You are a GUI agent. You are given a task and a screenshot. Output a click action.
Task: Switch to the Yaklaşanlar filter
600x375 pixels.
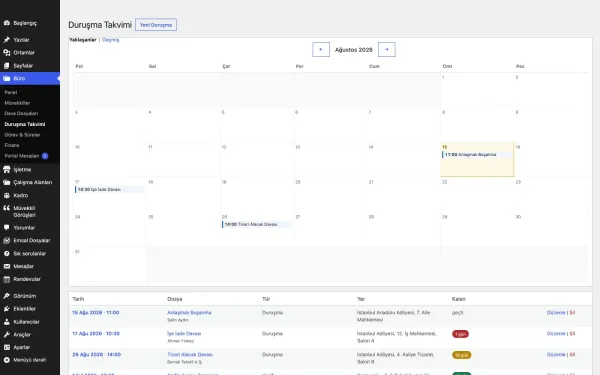pos(83,40)
